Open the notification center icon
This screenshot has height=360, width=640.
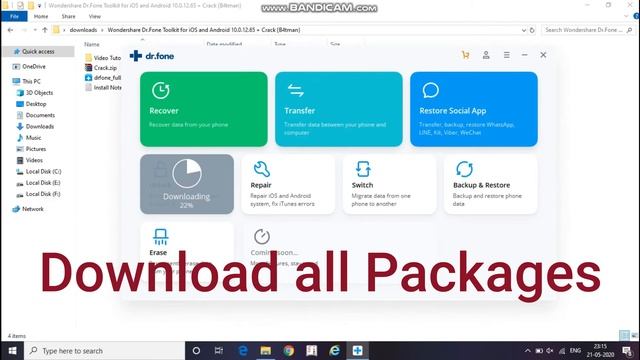click(x=627, y=351)
